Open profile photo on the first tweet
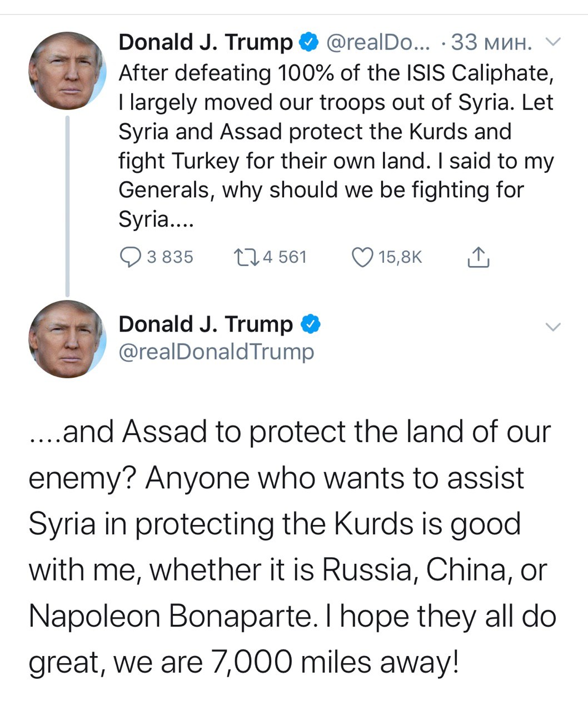Screen dimensions: 588x711 pos(67,71)
